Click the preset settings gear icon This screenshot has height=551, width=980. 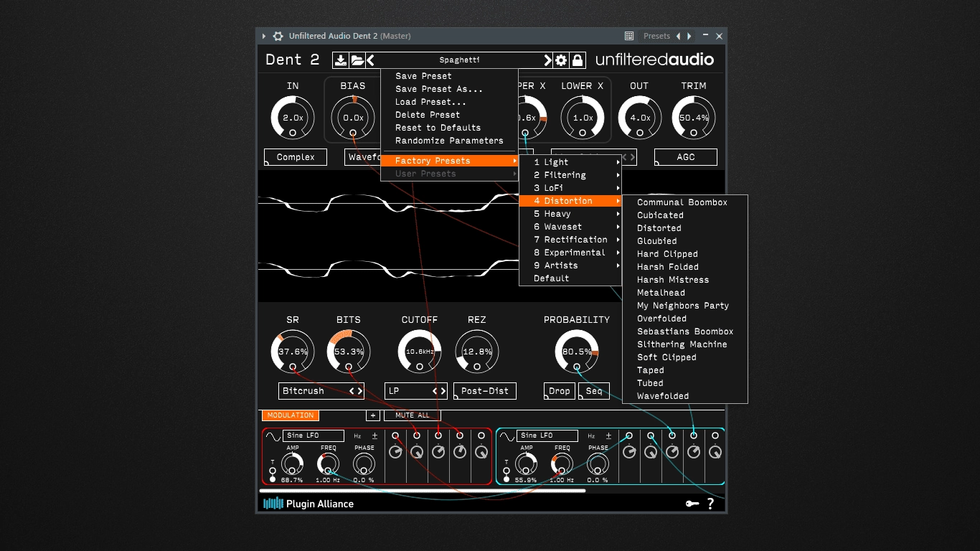click(561, 60)
